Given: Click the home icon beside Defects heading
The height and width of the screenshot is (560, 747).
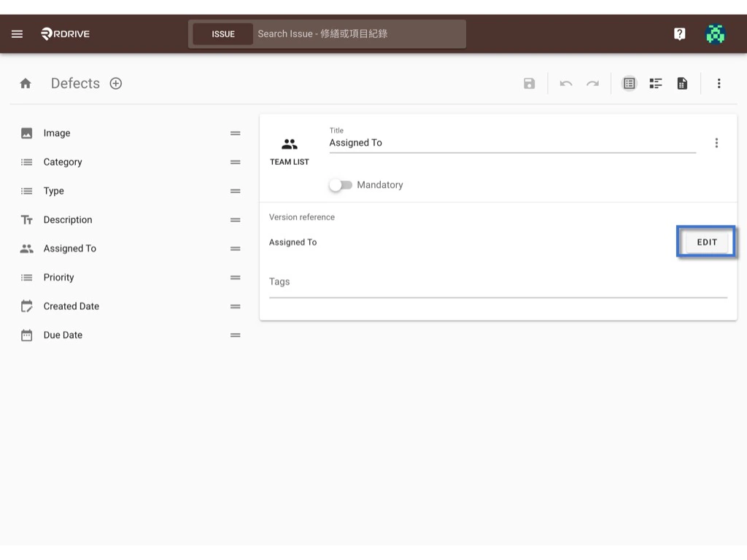Looking at the screenshot, I should [25, 83].
